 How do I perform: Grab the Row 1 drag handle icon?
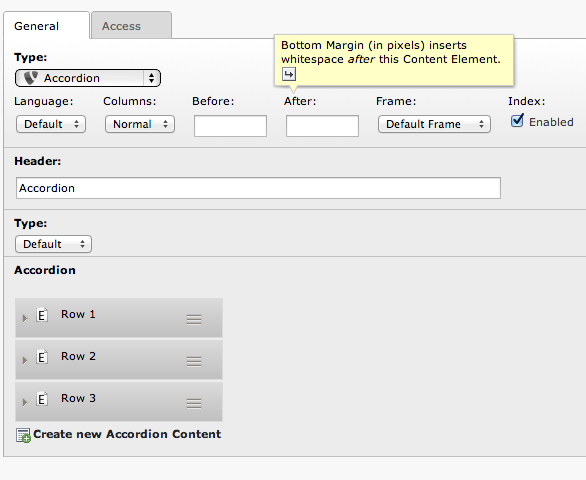194,320
